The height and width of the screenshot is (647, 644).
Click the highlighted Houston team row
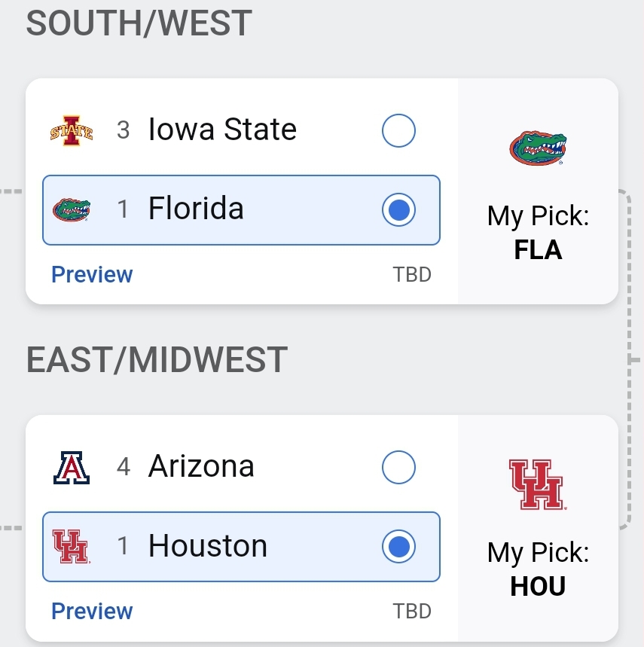pos(241,547)
